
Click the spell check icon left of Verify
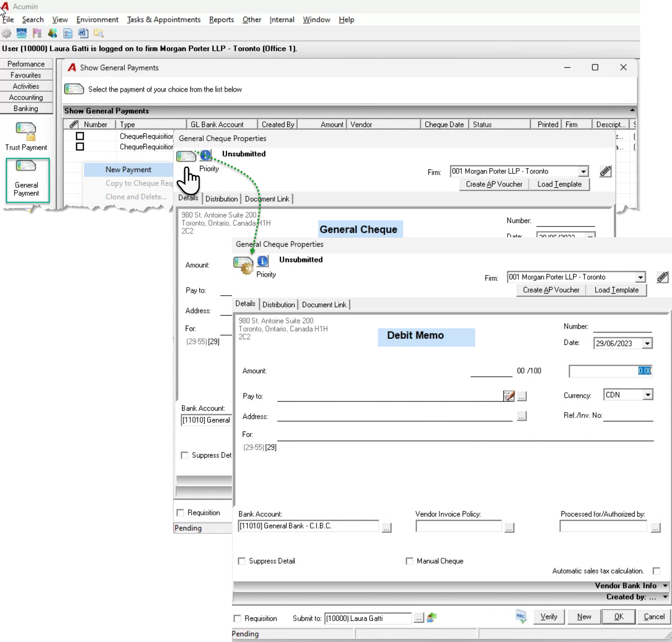521,617
